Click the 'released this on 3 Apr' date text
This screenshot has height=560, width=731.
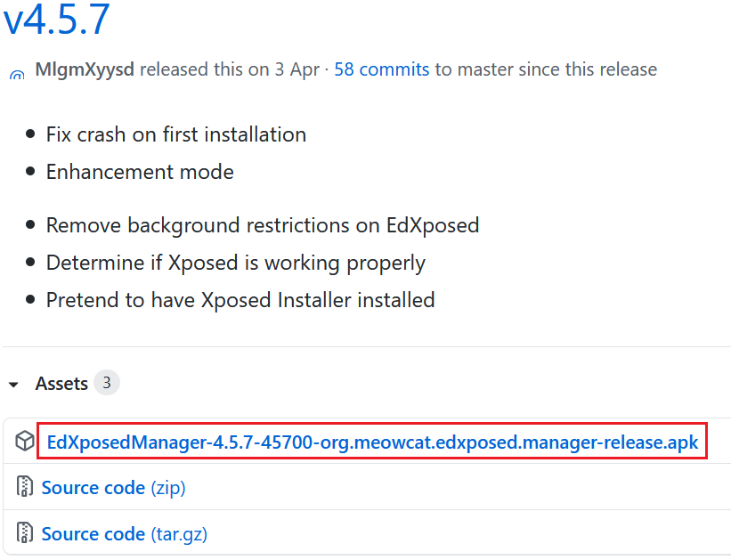230,69
